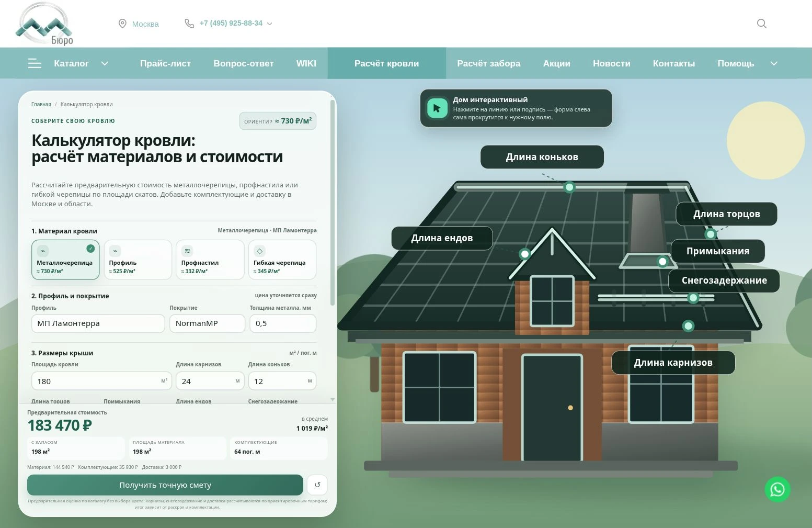Open the hamburger catalog menu icon
Viewport: 812px width, 528px height.
pyautogui.click(x=35, y=63)
